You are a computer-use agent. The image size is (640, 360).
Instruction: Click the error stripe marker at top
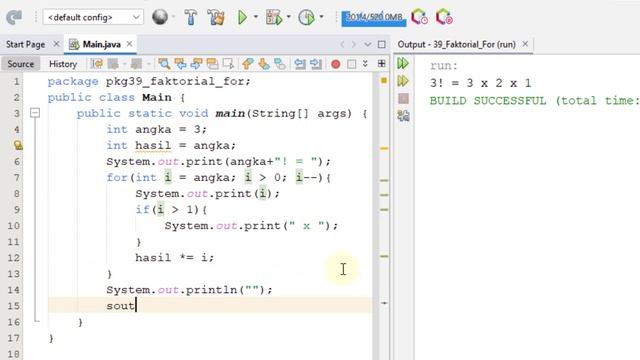pyautogui.click(x=384, y=81)
